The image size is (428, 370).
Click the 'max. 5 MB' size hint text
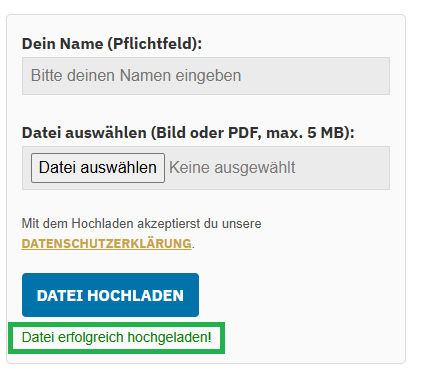click(x=305, y=133)
